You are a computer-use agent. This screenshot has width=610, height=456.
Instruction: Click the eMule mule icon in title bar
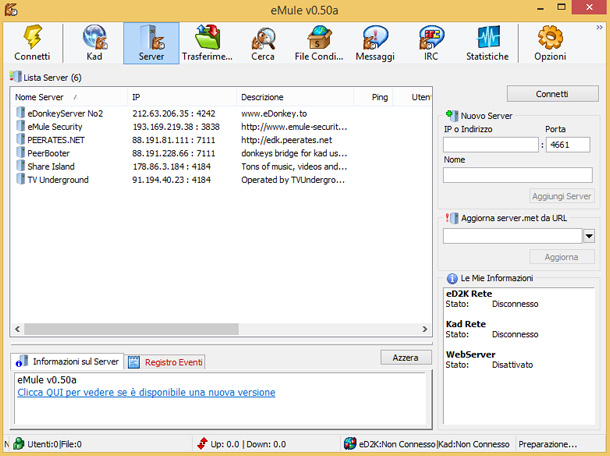(x=11, y=9)
